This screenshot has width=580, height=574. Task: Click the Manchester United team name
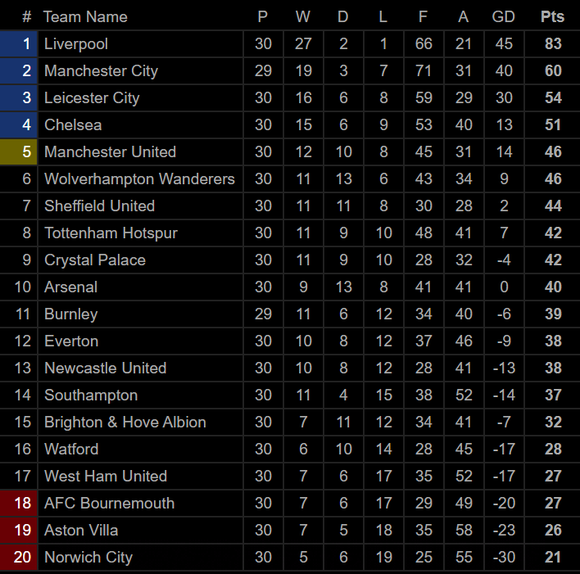[110, 152]
